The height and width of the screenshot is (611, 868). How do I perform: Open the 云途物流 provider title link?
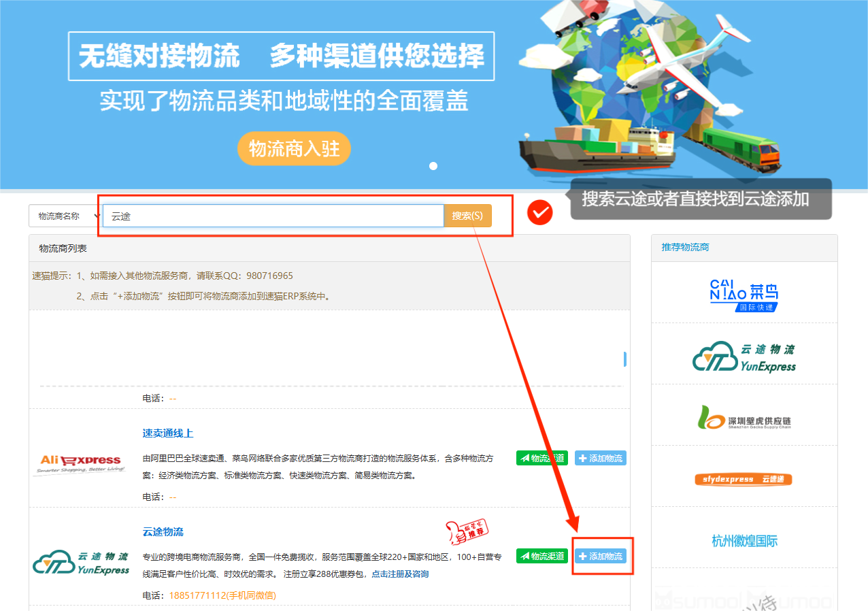point(163,531)
